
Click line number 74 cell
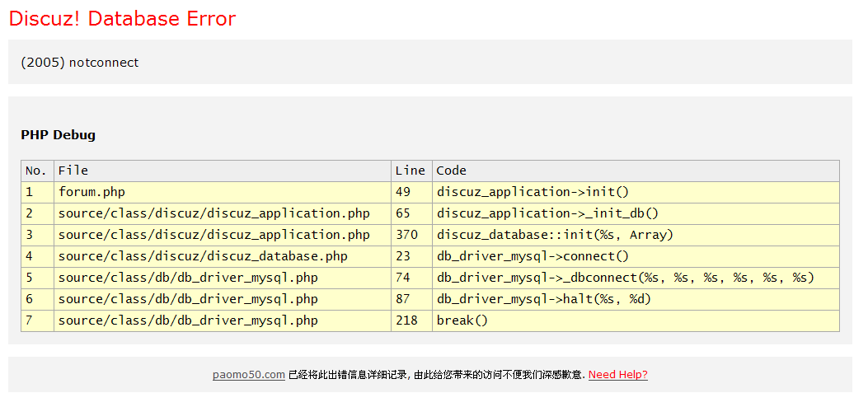(x=411, y=278)
